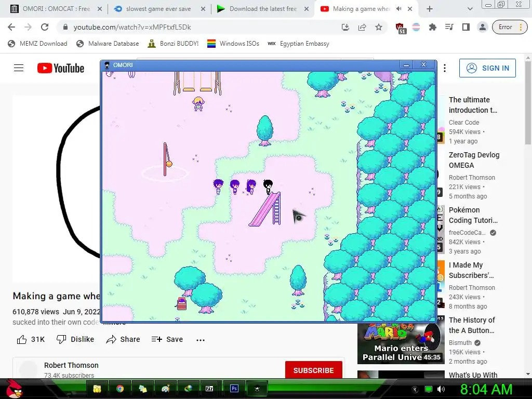Viewport: 532px width, 399px height.
Task: Go forward in browser history
Action: pos(28,27)
